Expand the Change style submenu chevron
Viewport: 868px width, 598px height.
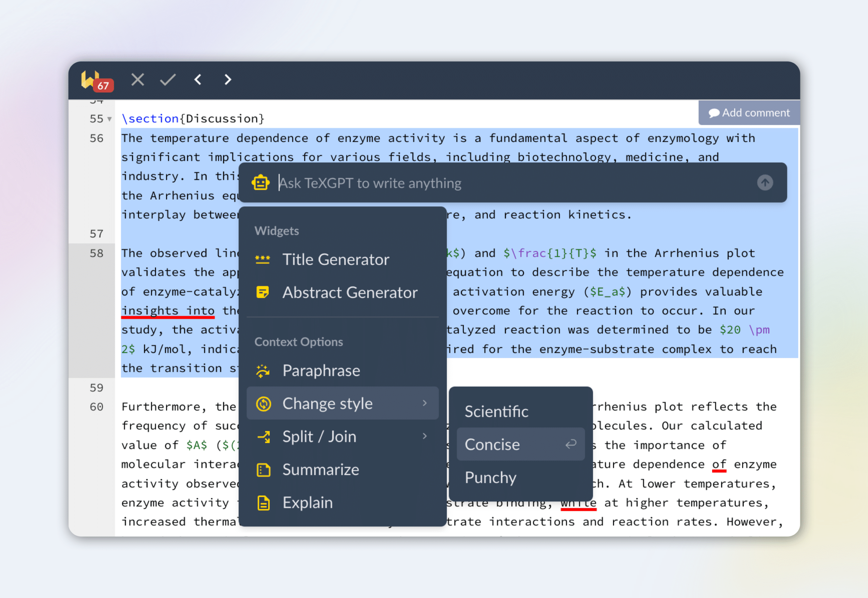coord(425,403)
